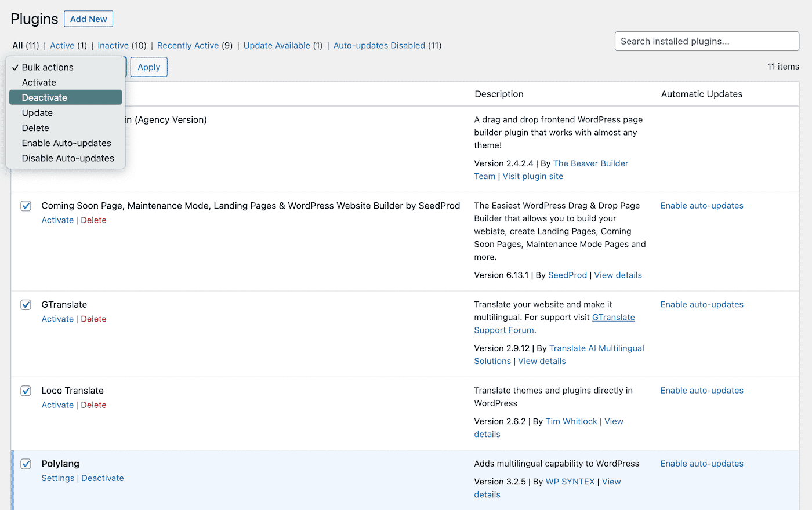Viewport: 812px width, 510px height.
Task: Uncheck the GTranslate plugin checkbox
Action: [x=26, y=304]
